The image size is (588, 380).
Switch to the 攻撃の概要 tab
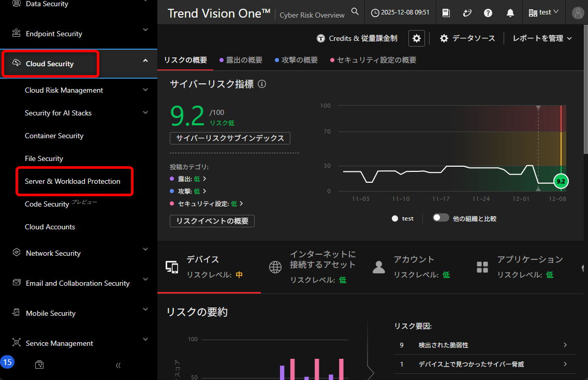click(x=296, y=60)
